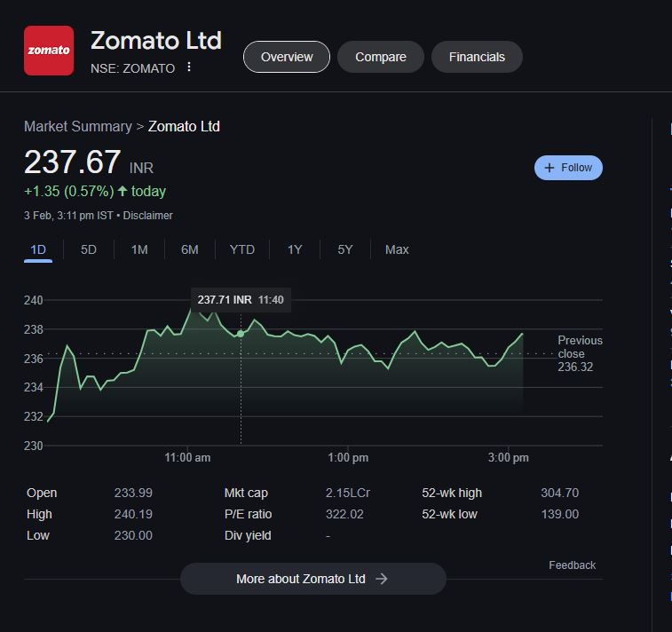This screenshot has width=672, height=632.
Task: Open More about Zomato Ltd
Action: (x=312, y=579)
